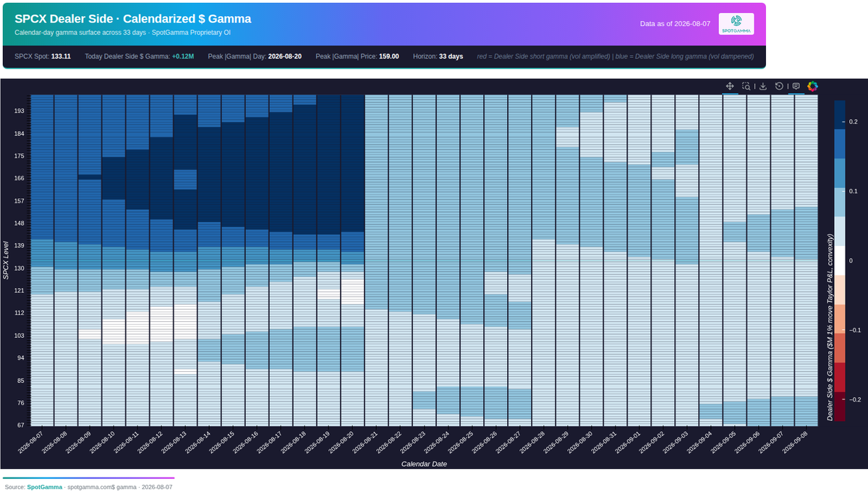The width and height of the screenshot is (868, 500).
Task: Click the colorbar tick label 0.2
Action: 854,122
